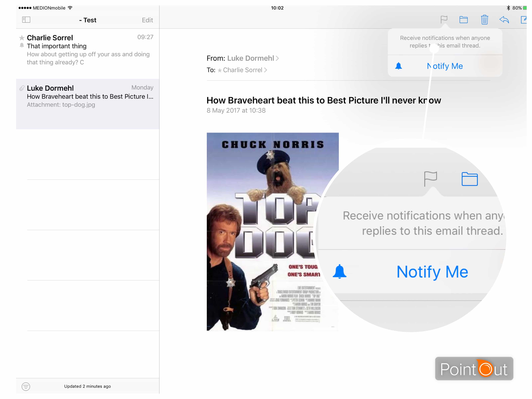The image size is (532, 399).
Task: Tap Notify Me to enable thread notifications
Action: pos(444,66)
